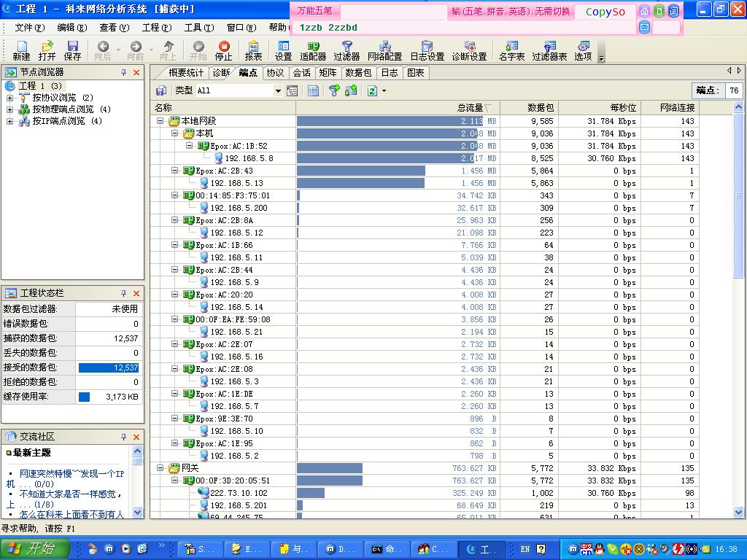Click the 日志设置 log settings icon
The height and width of the screenshot is (560, 747).
(427, 50)
